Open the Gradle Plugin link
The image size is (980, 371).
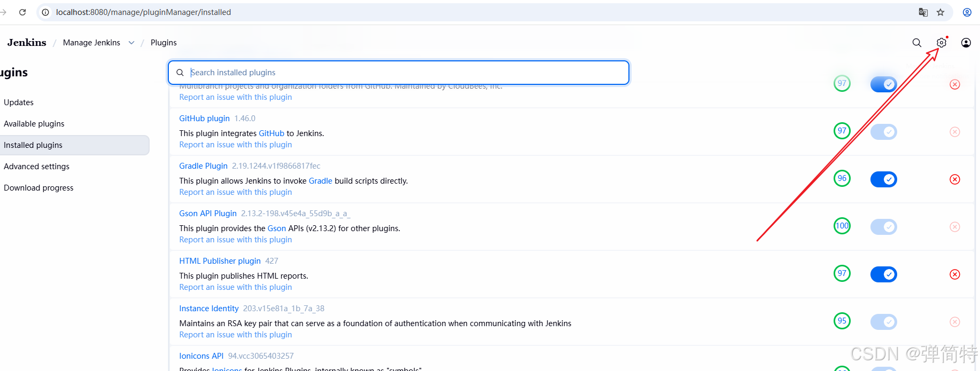(203, 166)
